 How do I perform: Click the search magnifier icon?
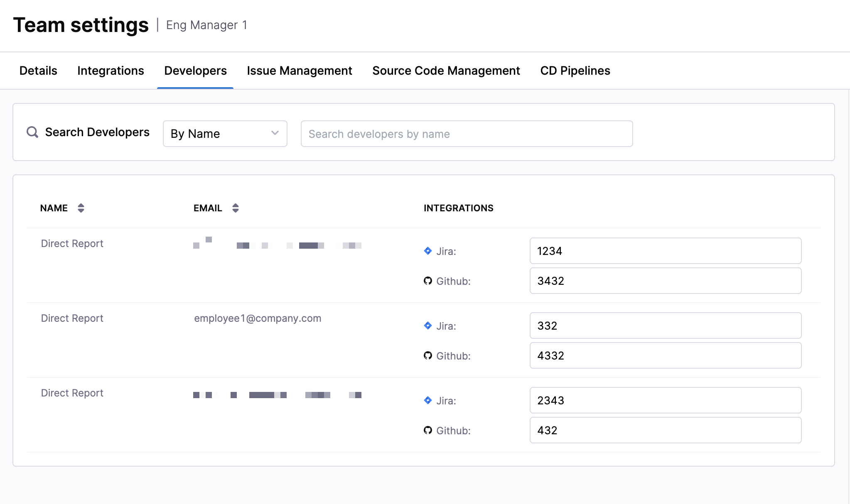(x=32, y=132)
